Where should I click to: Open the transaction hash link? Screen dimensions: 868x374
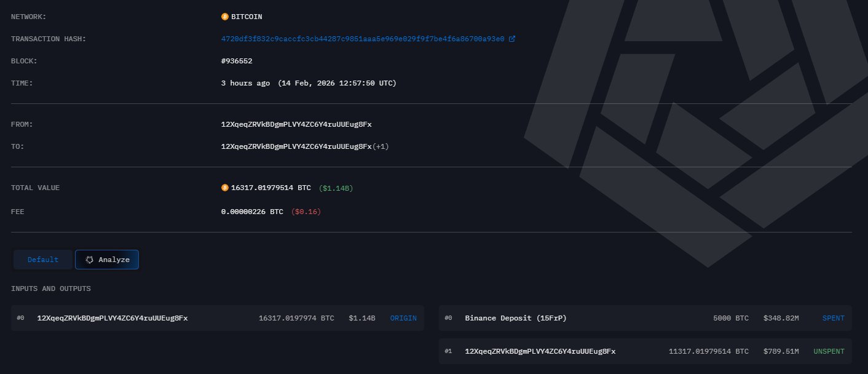[363, 39]
